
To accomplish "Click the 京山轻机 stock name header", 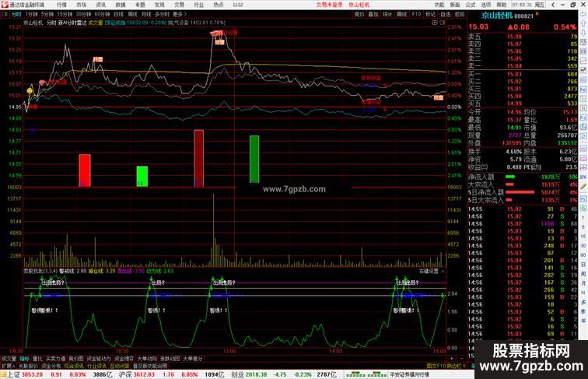I will pos(496,16).
